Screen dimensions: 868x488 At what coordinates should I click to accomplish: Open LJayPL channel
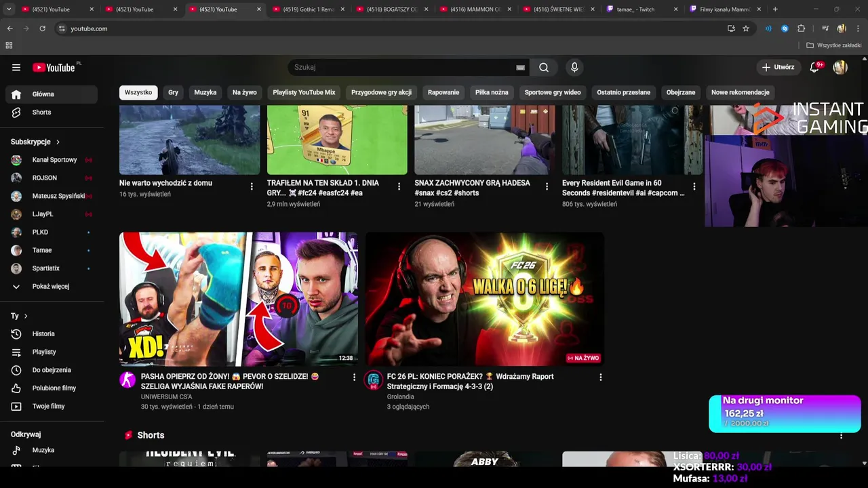[x=52, y=214]
